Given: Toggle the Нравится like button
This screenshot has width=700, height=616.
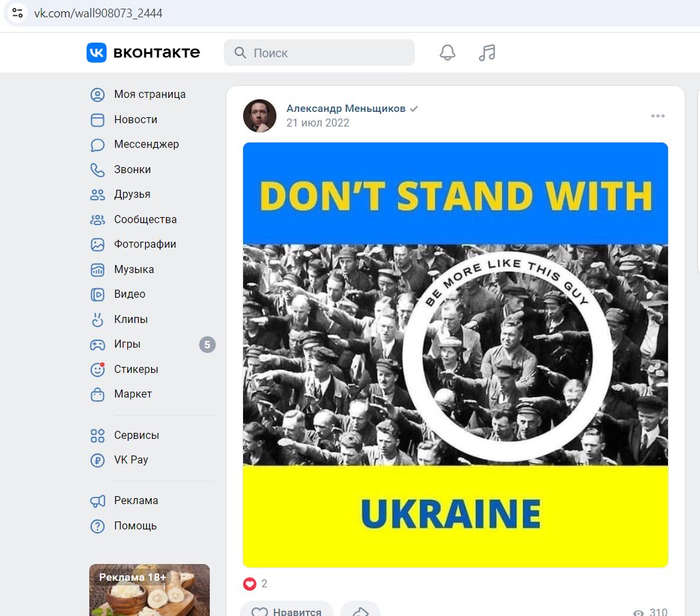Looking at the screenshot, I should (286, 611).
